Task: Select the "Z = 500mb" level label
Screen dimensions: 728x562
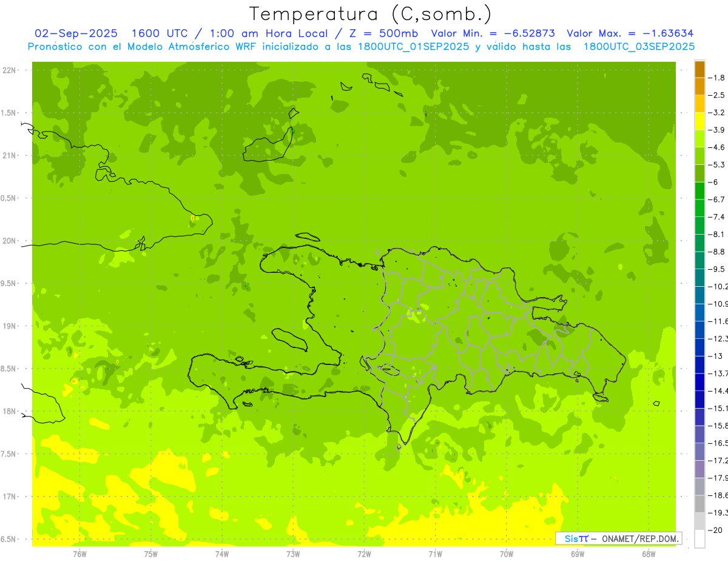Action: coord(382,33)
